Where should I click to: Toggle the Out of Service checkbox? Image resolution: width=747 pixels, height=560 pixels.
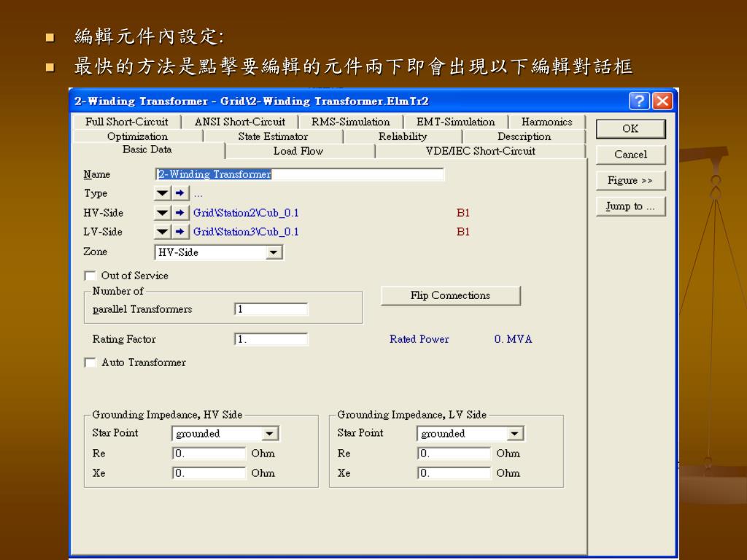pyautogui.click(x=90, y=276)
